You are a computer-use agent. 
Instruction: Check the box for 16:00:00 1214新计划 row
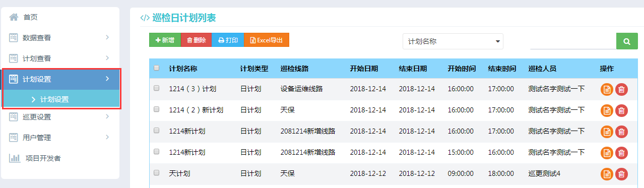[x=156, y=131]
